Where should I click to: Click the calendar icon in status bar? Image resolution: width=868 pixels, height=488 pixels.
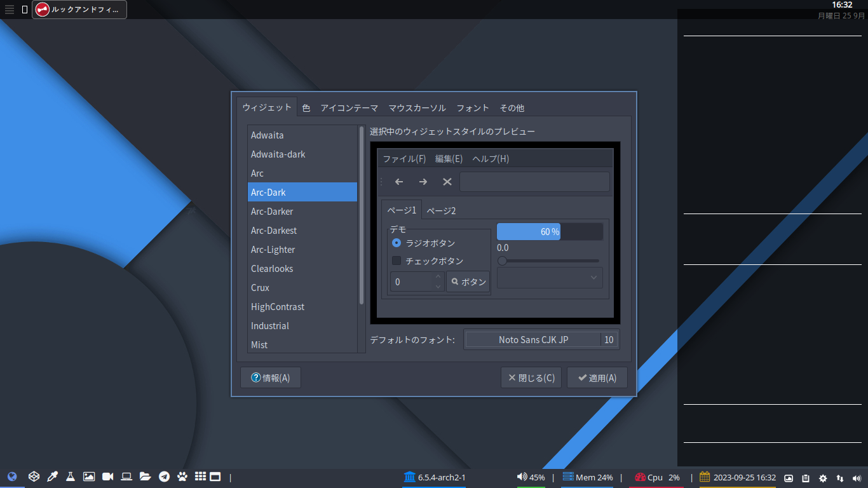click(x=705, y=477)
